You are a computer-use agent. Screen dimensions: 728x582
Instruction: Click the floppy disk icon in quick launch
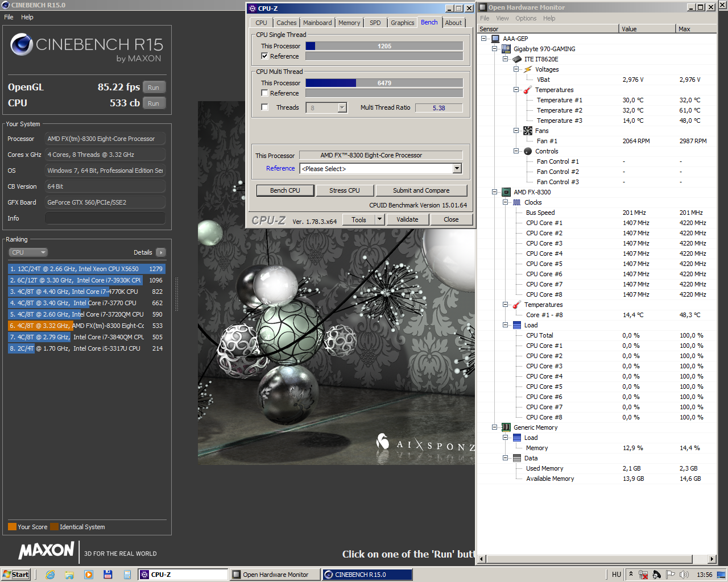click(x=108, y=575)
